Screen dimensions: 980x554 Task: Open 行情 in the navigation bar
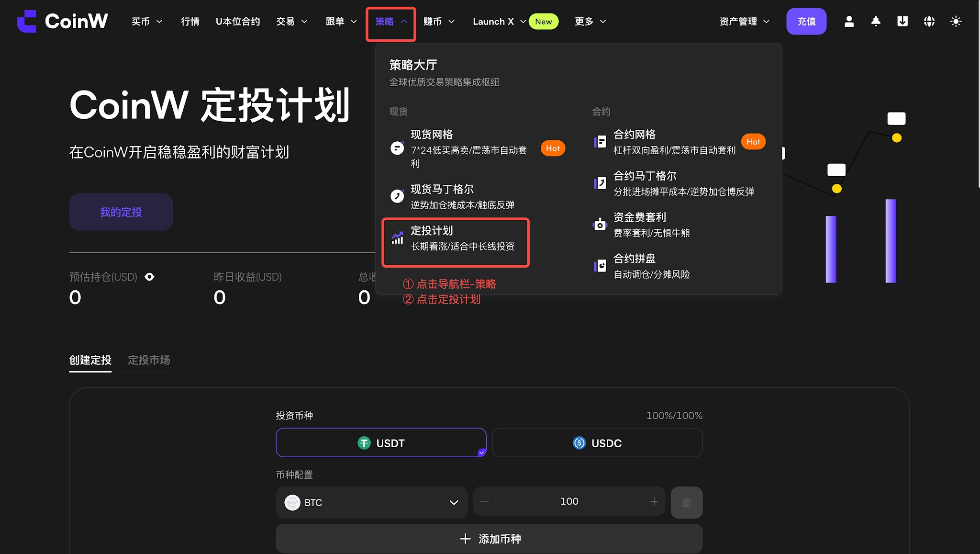pos(190,22)
